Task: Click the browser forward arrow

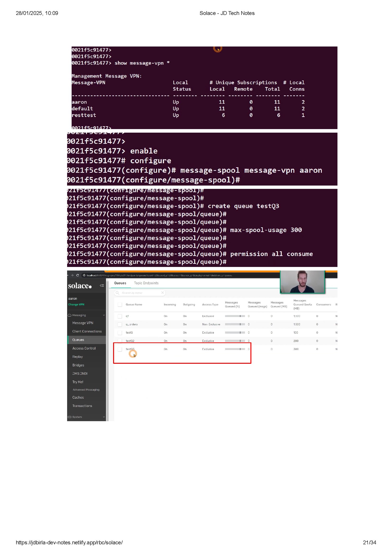Action: click(x=72, y=275)
